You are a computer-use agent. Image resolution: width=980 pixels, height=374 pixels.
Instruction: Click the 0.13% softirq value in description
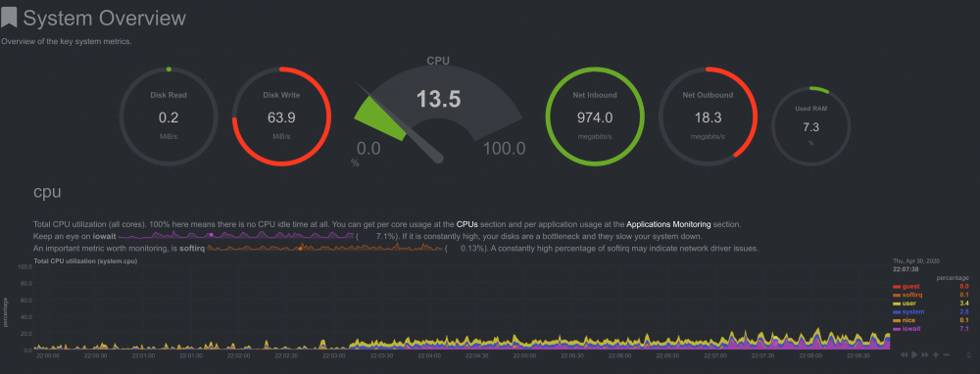coord(472,248)
